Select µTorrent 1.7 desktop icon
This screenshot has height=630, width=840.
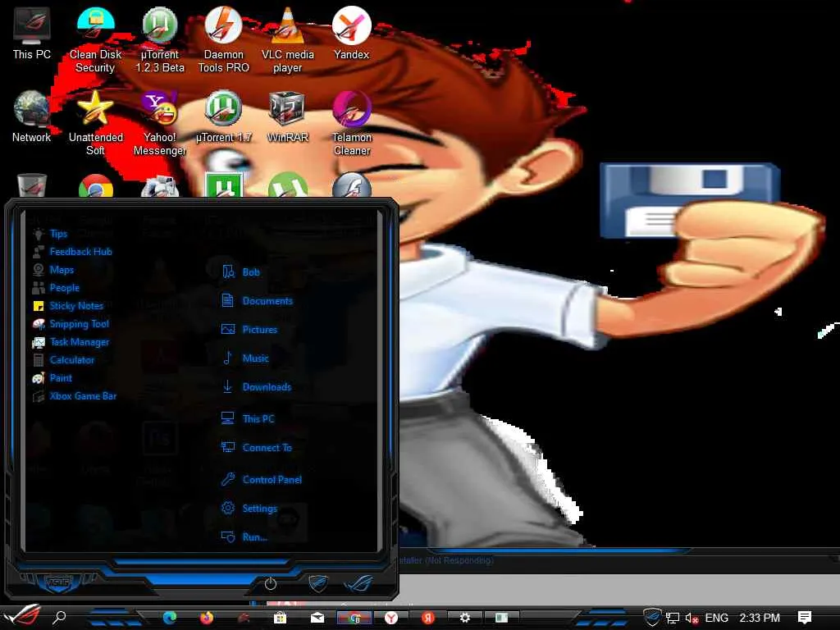tap(223, 116)
